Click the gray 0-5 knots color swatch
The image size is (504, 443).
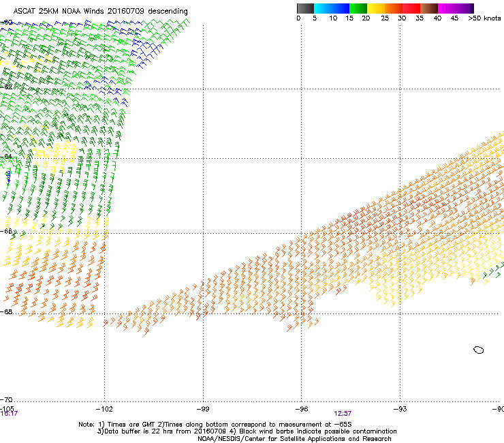[305, 8]
